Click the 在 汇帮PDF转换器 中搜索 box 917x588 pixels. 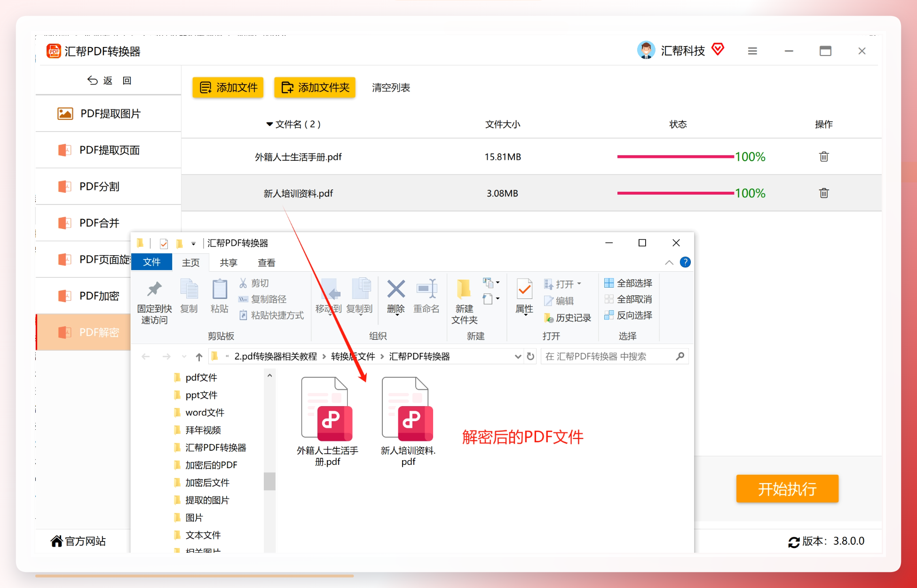[x=615, y=357]
